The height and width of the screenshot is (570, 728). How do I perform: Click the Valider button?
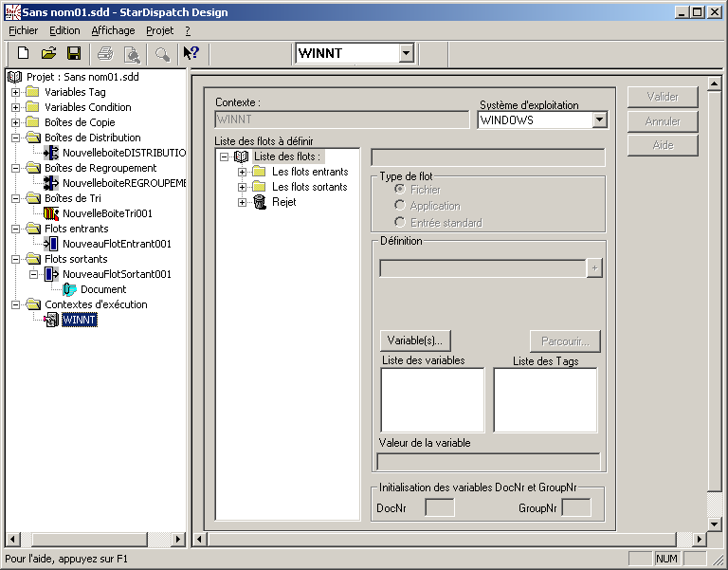pyautogui.click(x=663, y=97)
